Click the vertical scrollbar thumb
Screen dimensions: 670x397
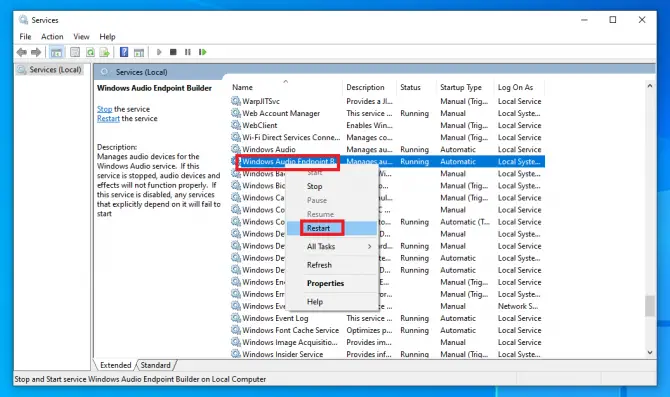(650, 306)
